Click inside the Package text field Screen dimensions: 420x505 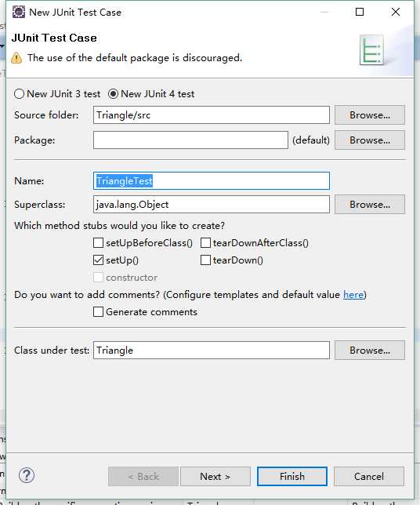tap(190, 140)
